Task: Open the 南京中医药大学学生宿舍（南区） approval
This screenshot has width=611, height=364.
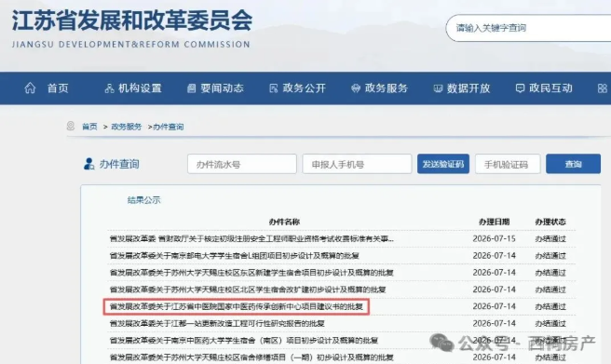Action: (243, 340)
